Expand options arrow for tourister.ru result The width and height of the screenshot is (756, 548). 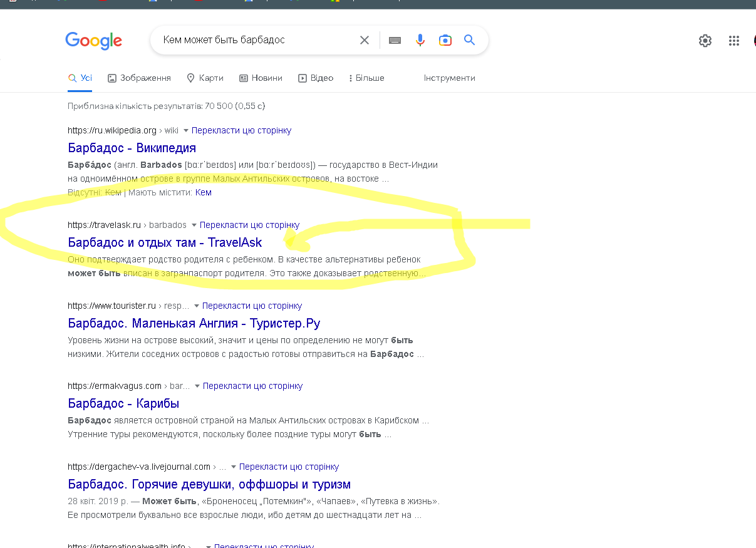(x=196, y=306)
